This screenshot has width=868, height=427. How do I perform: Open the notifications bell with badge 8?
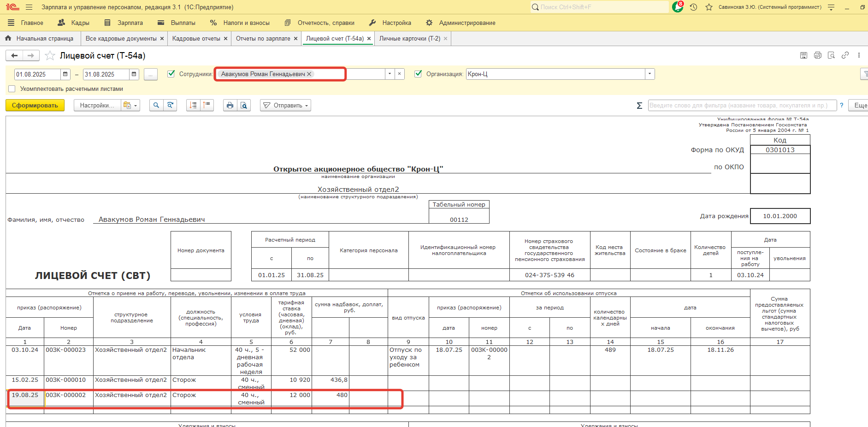678,7
